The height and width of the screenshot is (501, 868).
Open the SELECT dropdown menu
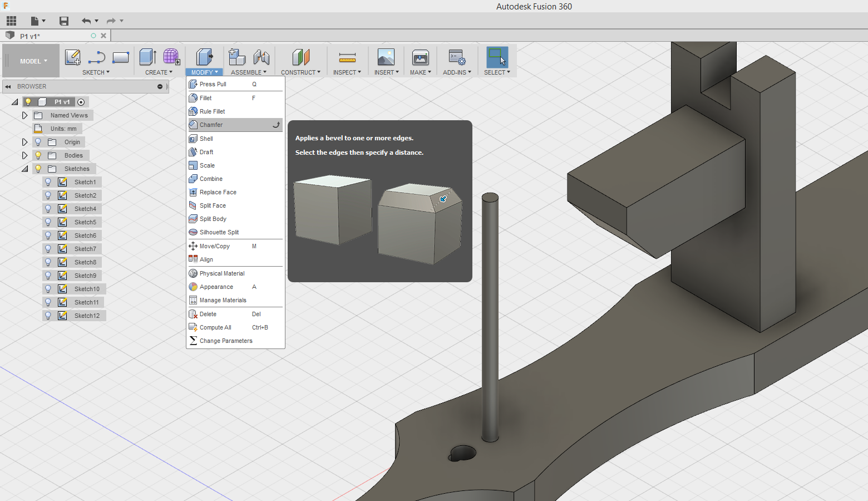[x=497, y=72]
